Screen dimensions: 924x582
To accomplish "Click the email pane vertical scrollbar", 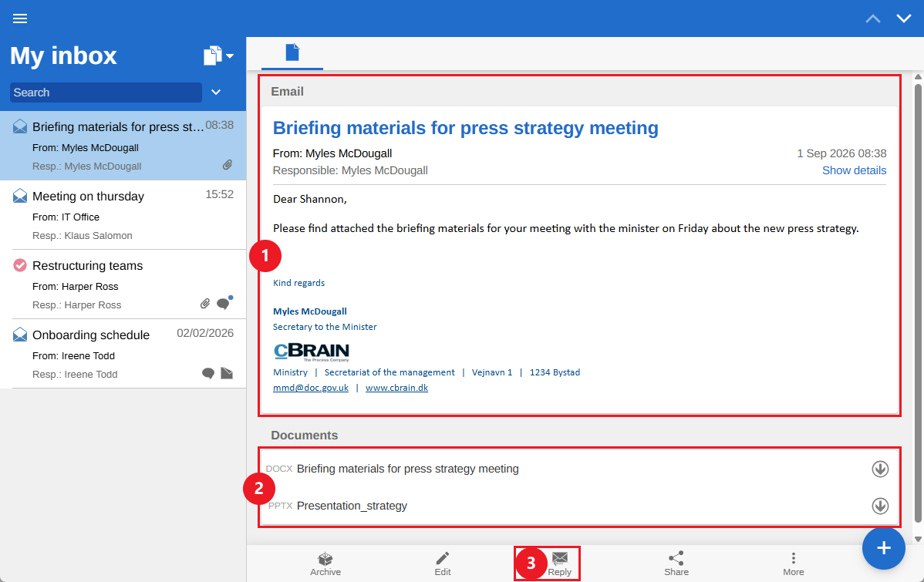I will click(918, 303).
